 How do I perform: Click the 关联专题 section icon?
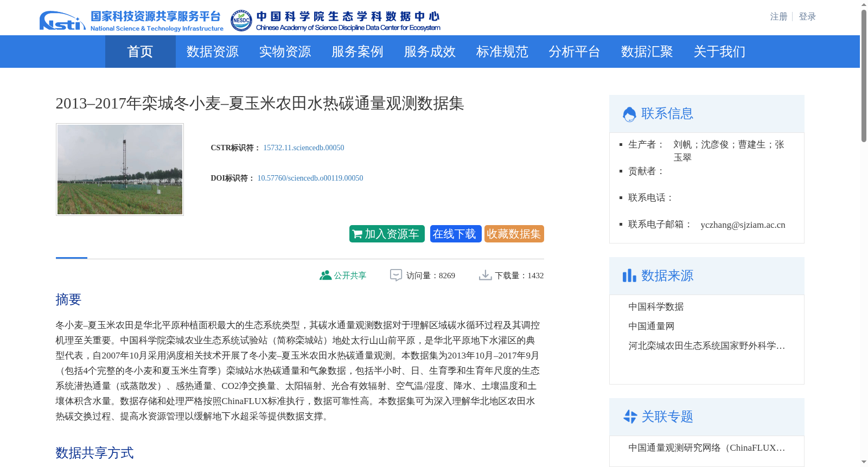[630, 417]
